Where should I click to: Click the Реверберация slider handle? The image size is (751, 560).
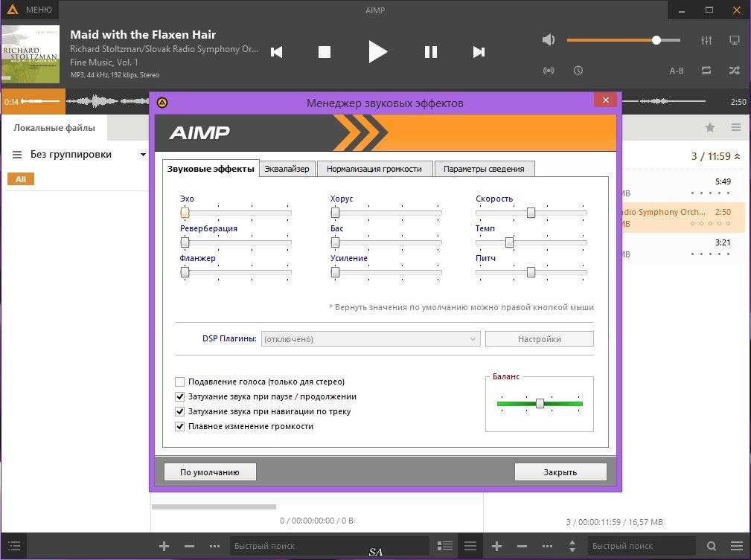[x=185, y=242]
